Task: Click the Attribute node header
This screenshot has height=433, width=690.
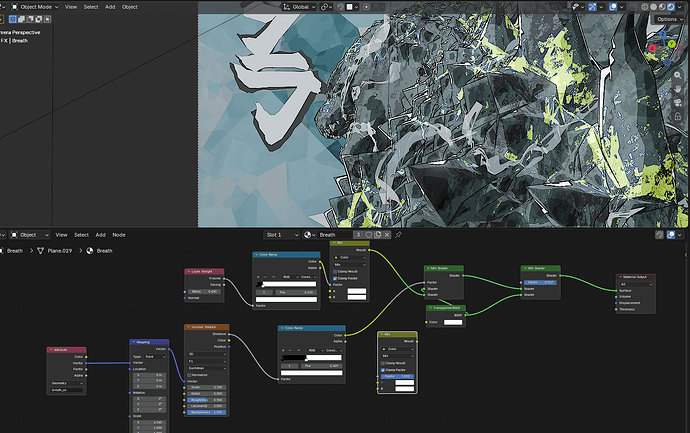Action: tap(66, 350)
